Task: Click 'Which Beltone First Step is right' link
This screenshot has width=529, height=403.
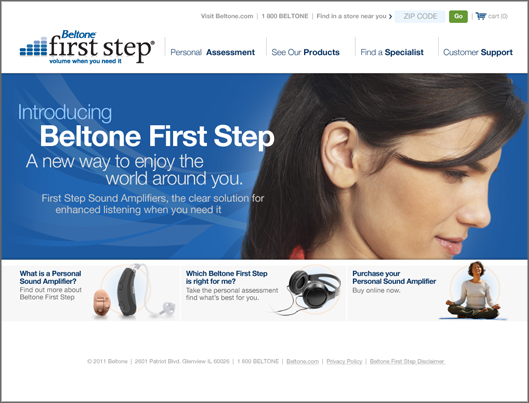Action: tap(226, 277)
